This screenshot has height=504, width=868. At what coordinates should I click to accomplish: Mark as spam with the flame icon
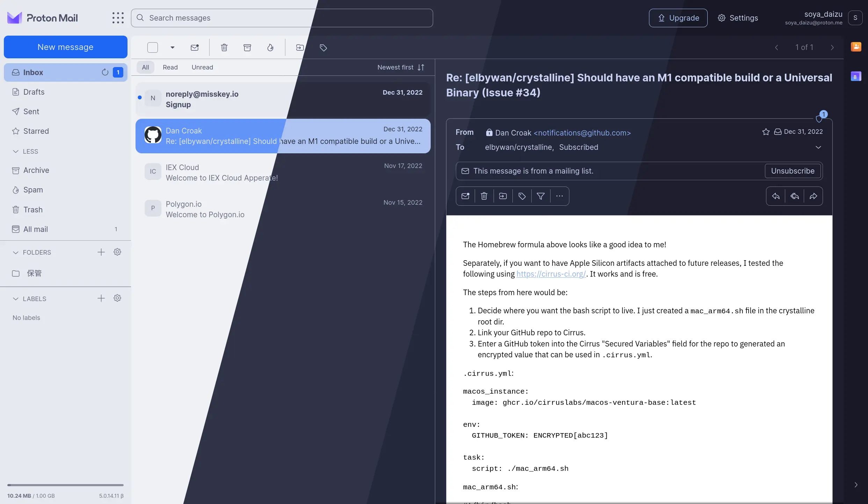(270, 48)
